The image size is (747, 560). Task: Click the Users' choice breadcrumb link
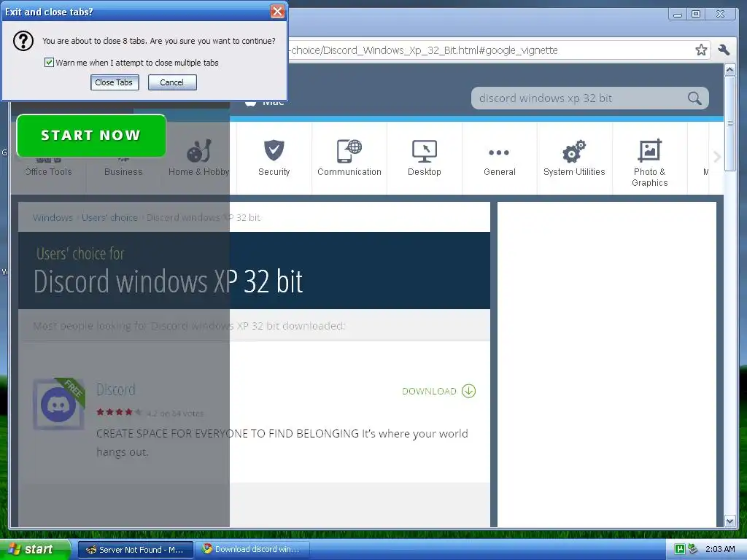tap(109, 217)
